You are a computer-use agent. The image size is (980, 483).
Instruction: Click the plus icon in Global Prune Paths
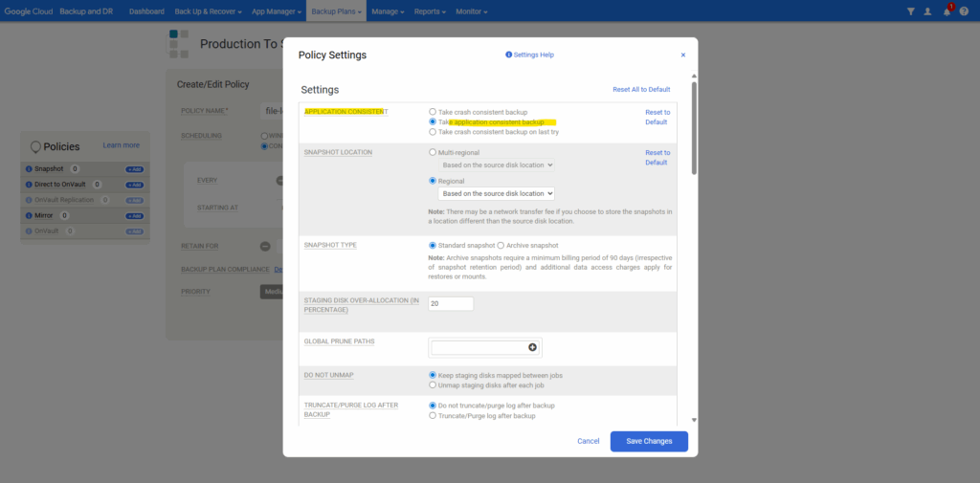pyautogui.click(x=533, y=347)
